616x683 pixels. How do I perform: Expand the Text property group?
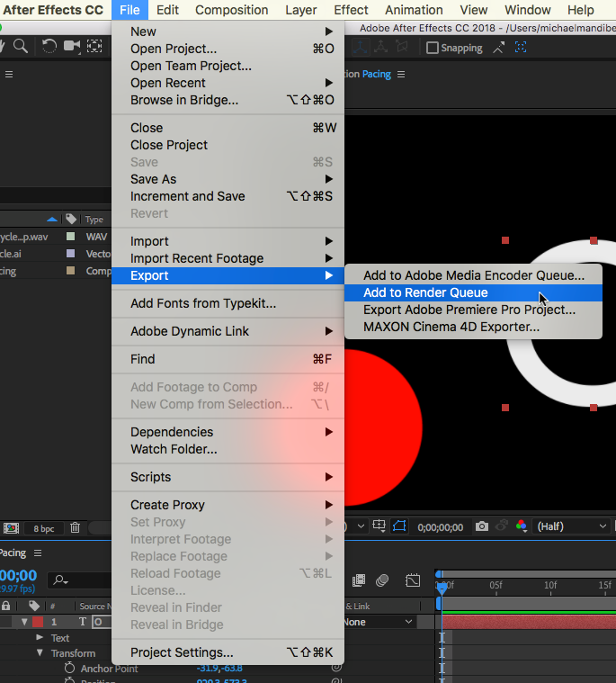coord(40,638)
